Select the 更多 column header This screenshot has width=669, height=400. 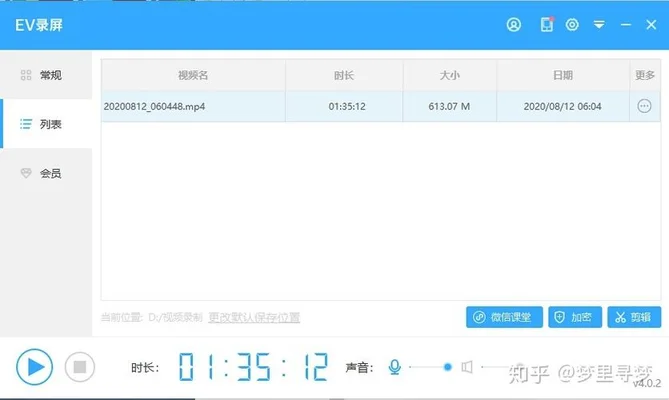[x=645, y=75]
